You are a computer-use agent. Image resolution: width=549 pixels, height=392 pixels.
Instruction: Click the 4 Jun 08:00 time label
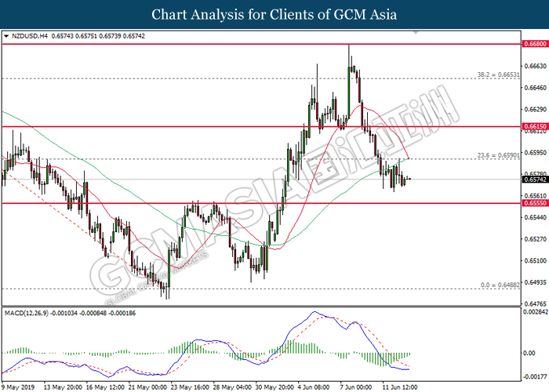[x=314, y=387]
